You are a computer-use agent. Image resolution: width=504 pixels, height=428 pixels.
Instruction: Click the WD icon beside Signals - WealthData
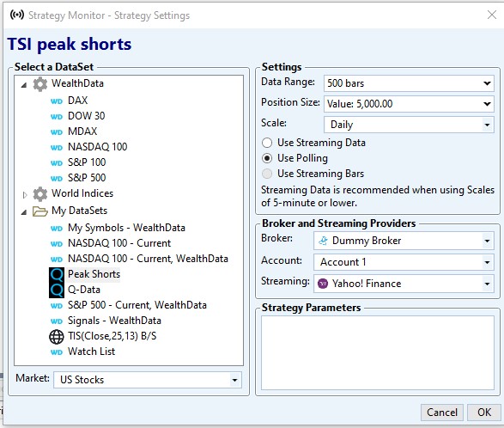(57, 321)
